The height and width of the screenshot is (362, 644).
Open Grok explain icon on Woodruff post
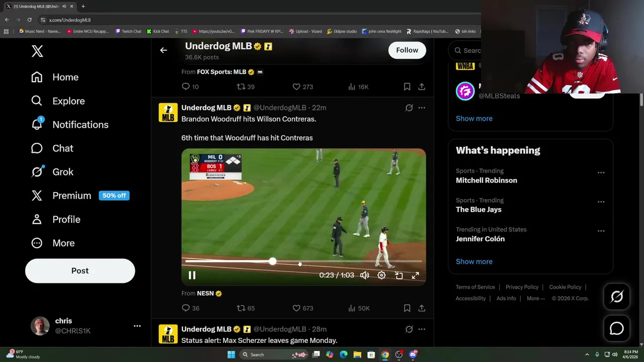(x=409, y=108)
